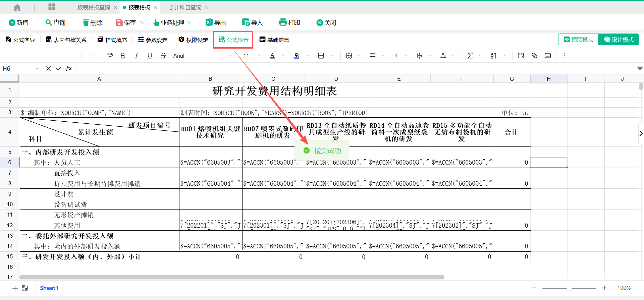
Task: Click the borders icon
Action: (x=321, y=56)
